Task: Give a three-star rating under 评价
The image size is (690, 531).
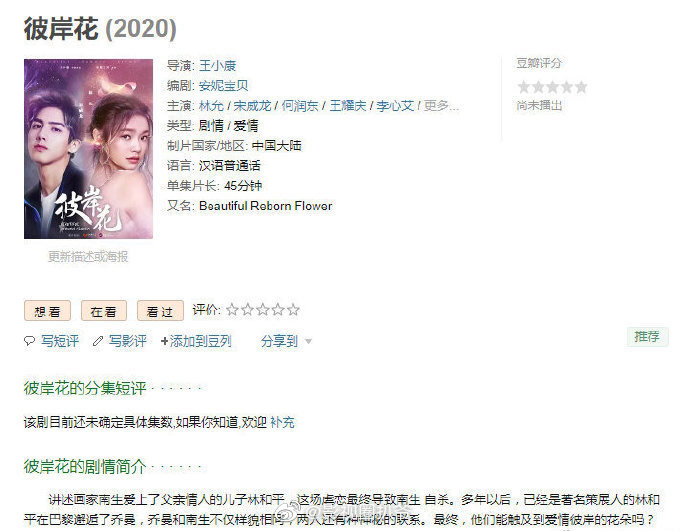Action: (263, 310)
